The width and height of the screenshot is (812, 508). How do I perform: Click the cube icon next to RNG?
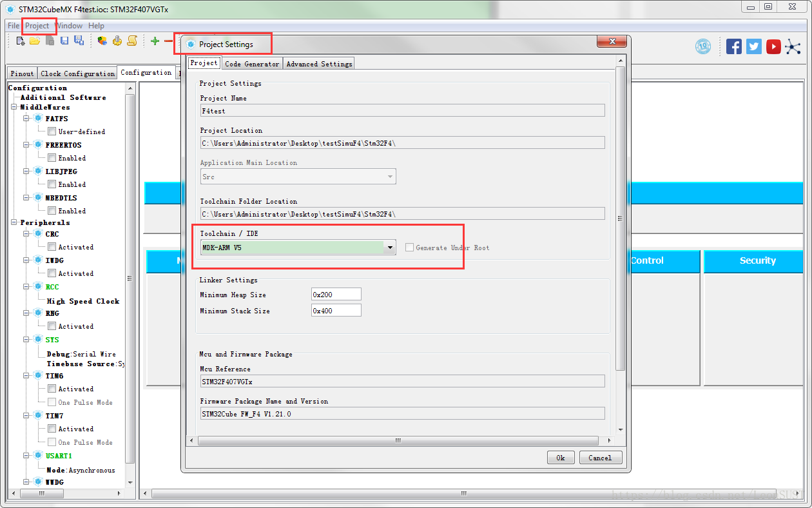point(38,313)
